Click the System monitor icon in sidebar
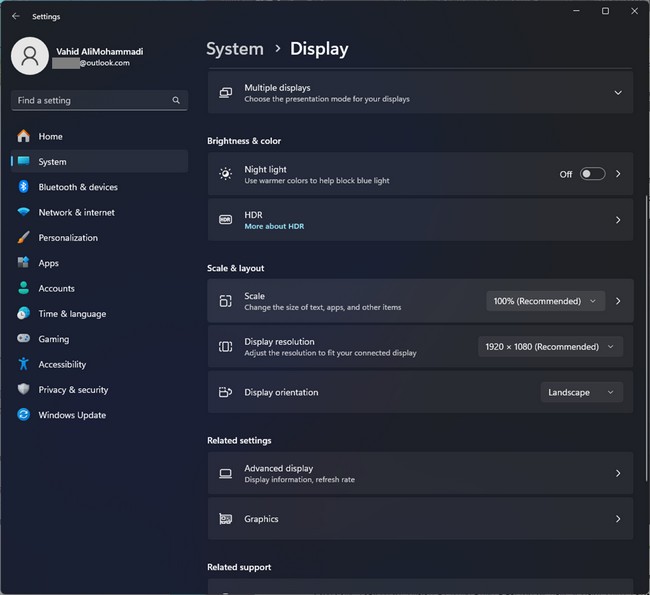Screen dimensions: 650x595 tap(24, 161)
